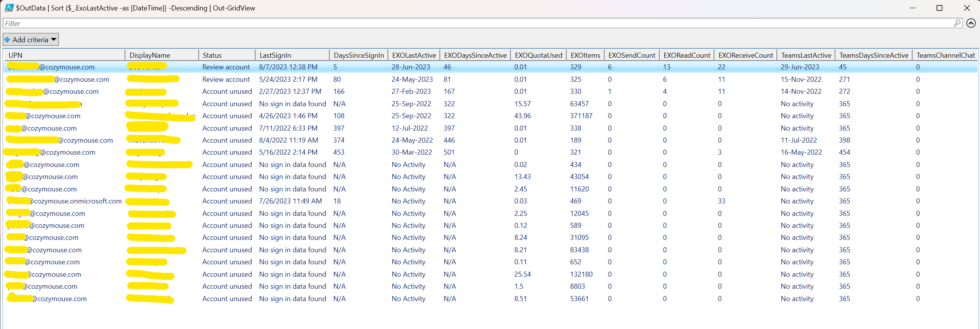Screen dimensions: 980x329
Task: Click the EXOReadCount column header
Action: (x=687, y=55)
